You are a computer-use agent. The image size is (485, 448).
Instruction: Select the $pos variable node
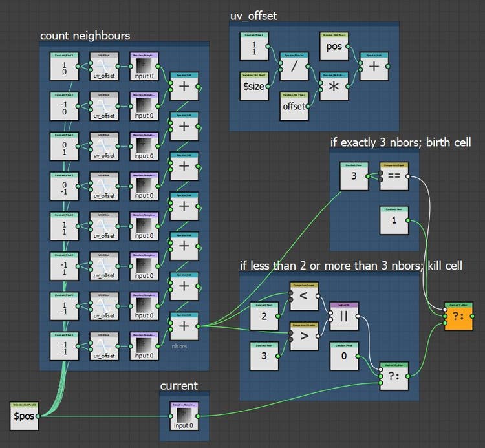24,416
